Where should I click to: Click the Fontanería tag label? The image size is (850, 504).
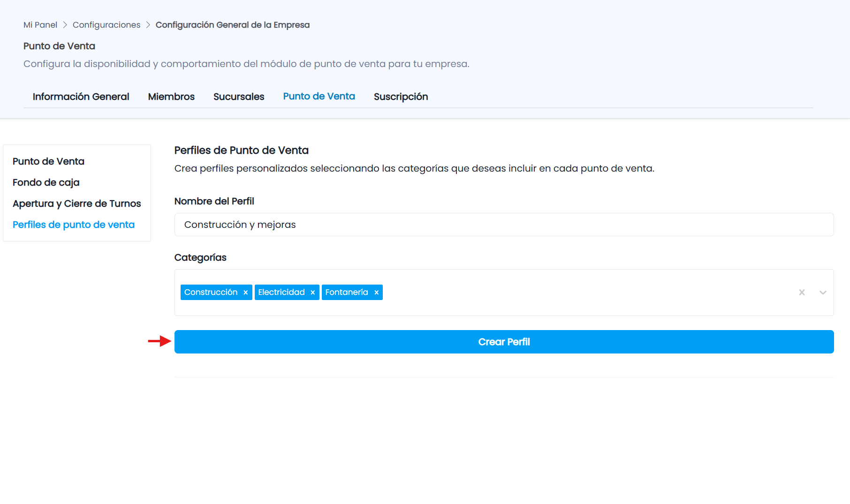(347, 293)
